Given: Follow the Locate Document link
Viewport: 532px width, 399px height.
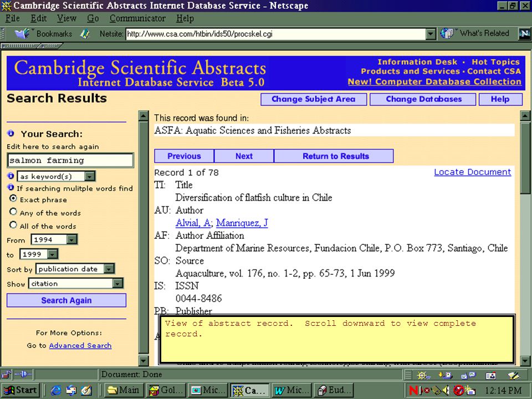Looking at the screenshot, I should click(x=472, y=172).
